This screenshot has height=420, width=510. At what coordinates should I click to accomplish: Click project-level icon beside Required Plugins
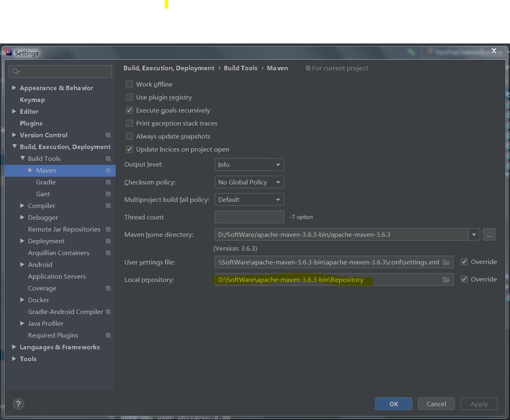108,336
